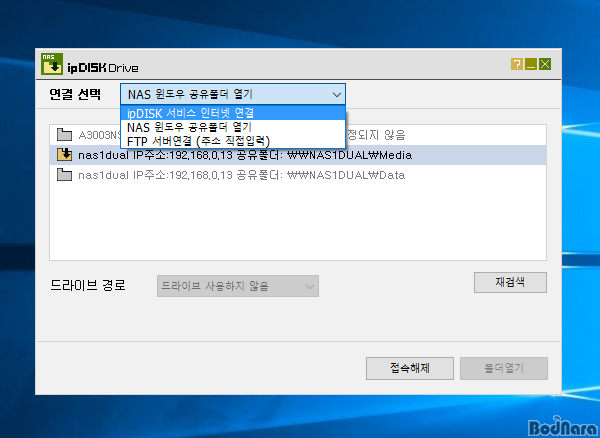600x438 pixels.
Task: Open the 드라이브 사용하지 않음 drive dropdown
Action: click(x=238, y=286)
